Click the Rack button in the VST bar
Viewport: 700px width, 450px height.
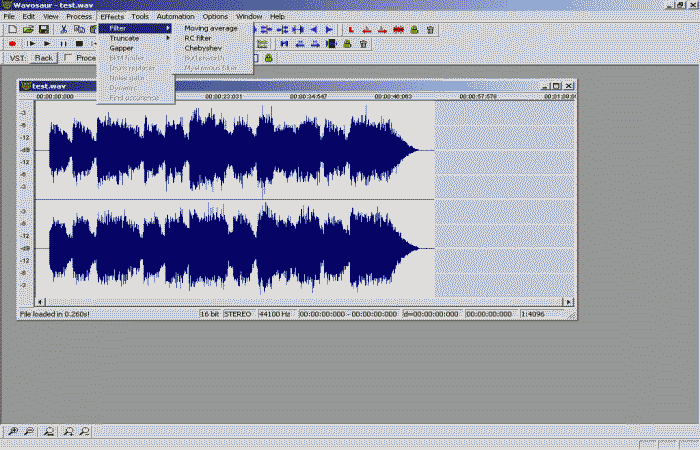click(x=43, y=58)
